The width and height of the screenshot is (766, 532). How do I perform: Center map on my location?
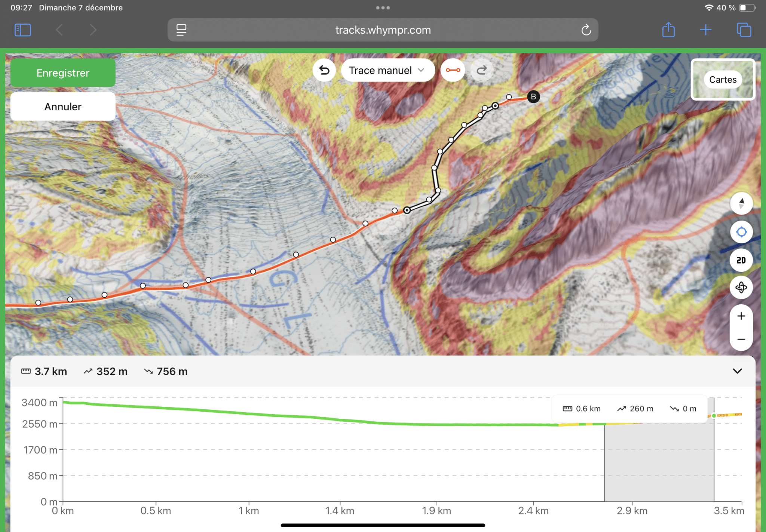click(741, 232)
